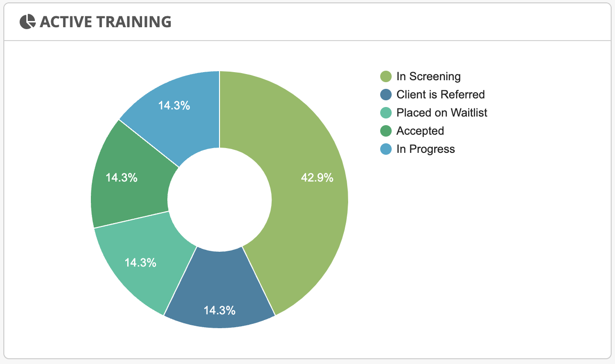
Task: Toggle the In Progress legend label
Action: pyautogui.click(x=426, y=149)
